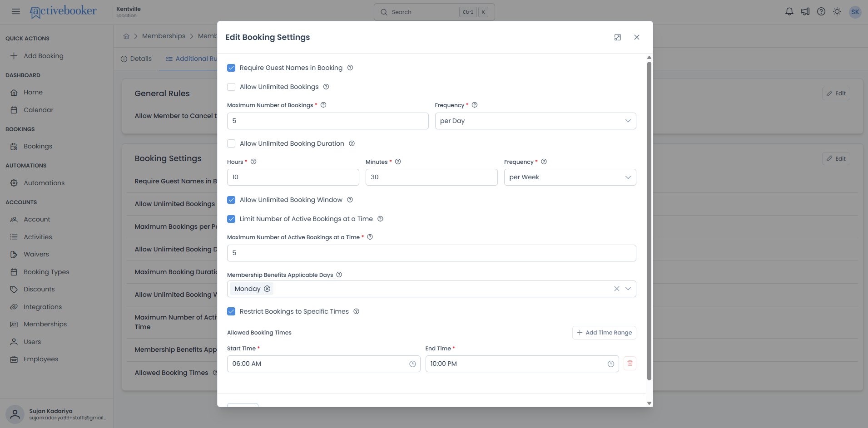This screenshot has width=868, height=428.
Task: Open Users in the sidebar
Action: coord(32,342)
